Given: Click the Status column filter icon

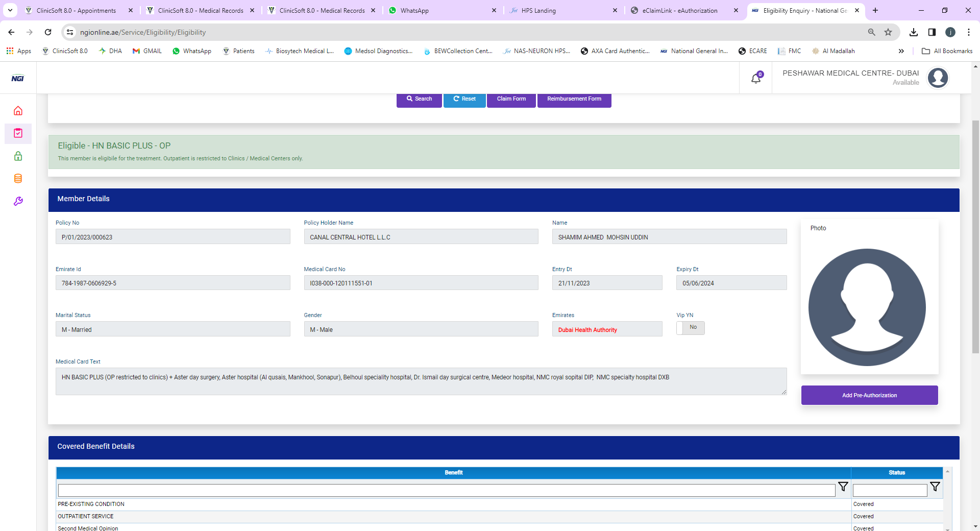Looking at the screenshot, I should pos(935,487).
